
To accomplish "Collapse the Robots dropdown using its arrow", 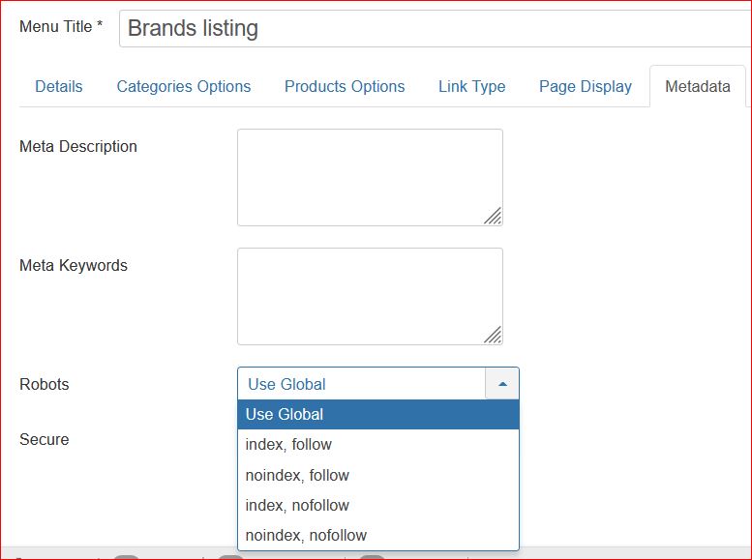I will tap(502, 384).
